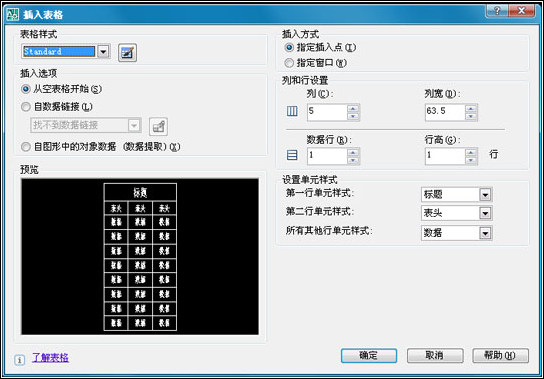Viewport: 544px width, 379px height.
Task: Open the table style dialog launcher icon
Action: click(127, 53)
